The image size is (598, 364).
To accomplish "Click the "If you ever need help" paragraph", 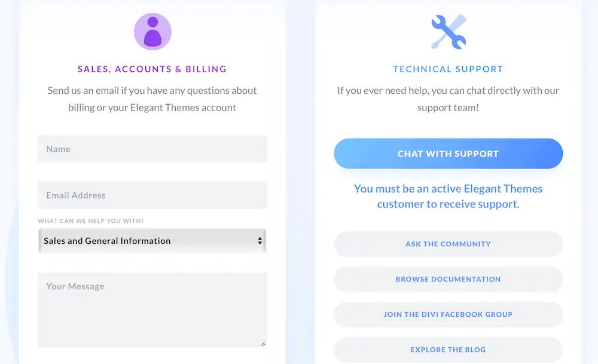I will pyautogui.click(x=448, y=99).
